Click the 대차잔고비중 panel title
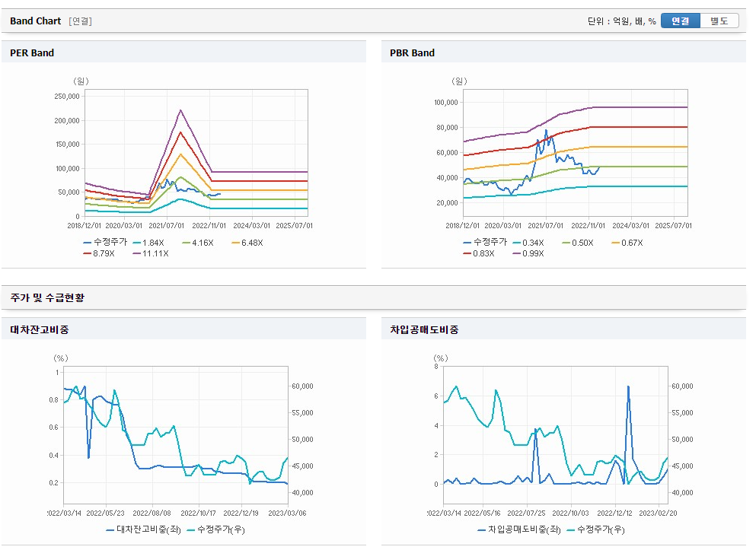The image size is (756, 550). coord(40,330)
